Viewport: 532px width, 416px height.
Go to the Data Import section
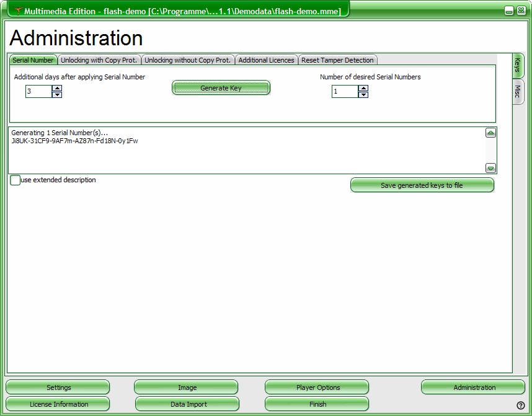pos(188,404)
